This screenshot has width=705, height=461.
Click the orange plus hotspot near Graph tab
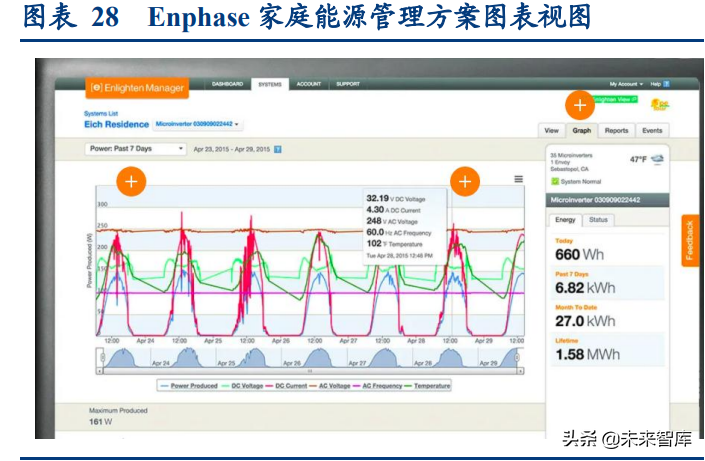pyautogui.click(x=579, y=105)
